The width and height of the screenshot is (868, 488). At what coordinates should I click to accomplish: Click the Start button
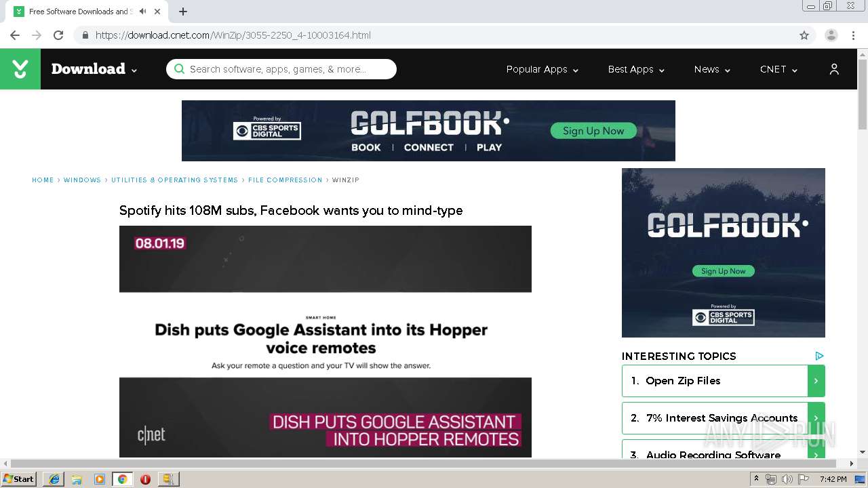point(19,479)
